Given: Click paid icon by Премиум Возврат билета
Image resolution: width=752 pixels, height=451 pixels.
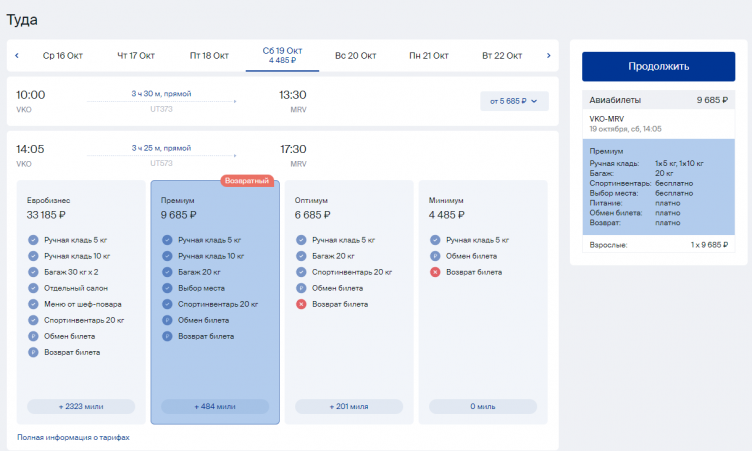Looking at the screenshot, I should pos(167,336).
